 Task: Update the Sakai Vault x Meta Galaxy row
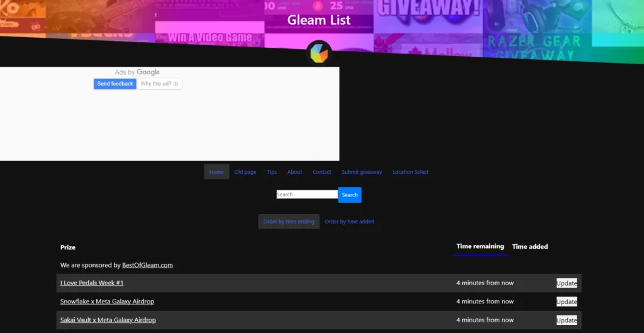click(x=567, y=320)
